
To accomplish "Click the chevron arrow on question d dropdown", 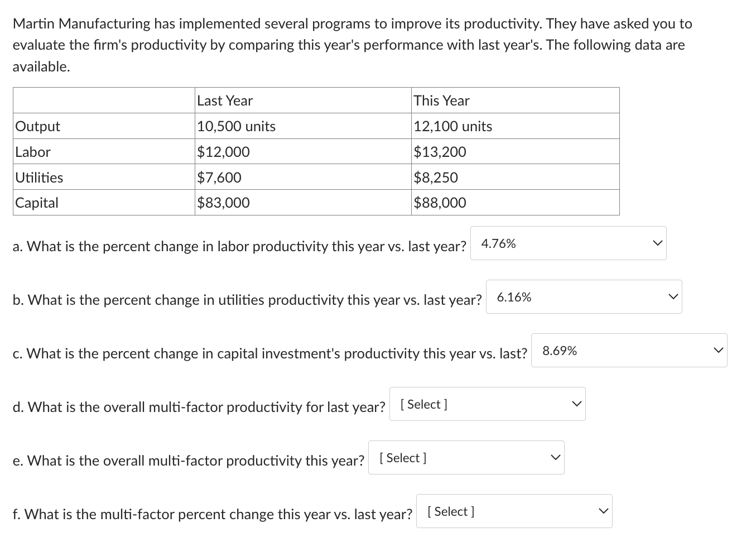I will coord(577,404).
